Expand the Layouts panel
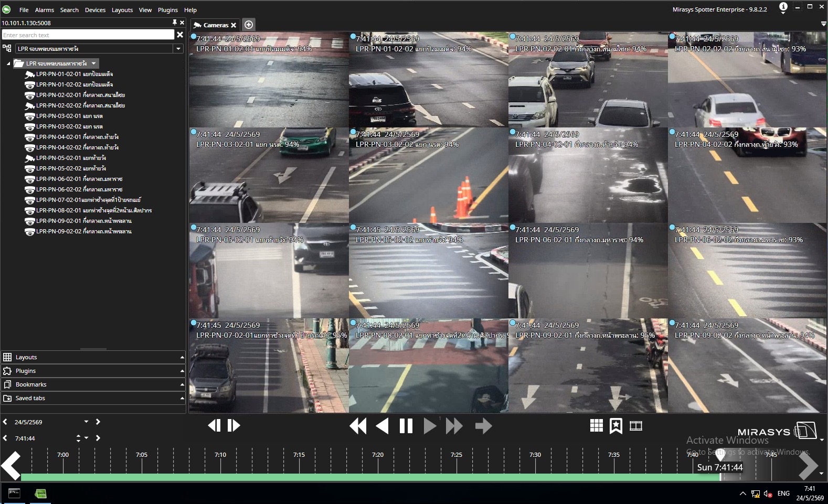 click(93, 357)
